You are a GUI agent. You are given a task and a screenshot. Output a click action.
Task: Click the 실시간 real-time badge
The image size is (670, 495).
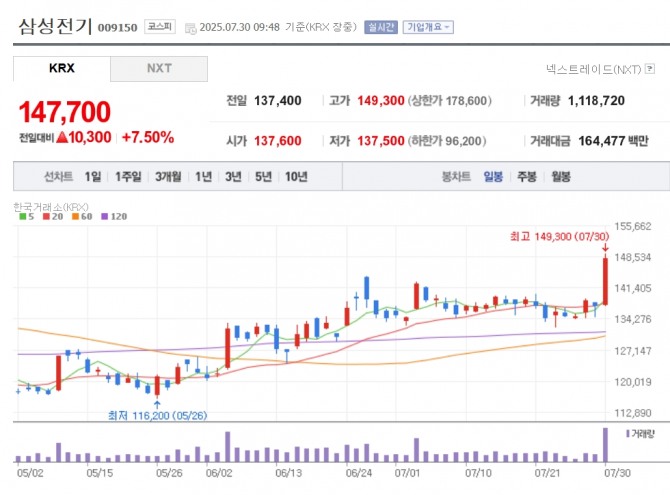[x=381, y=27]
